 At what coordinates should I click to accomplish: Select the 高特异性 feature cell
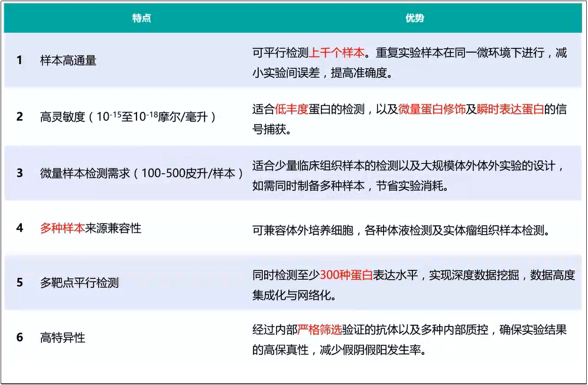63,338
